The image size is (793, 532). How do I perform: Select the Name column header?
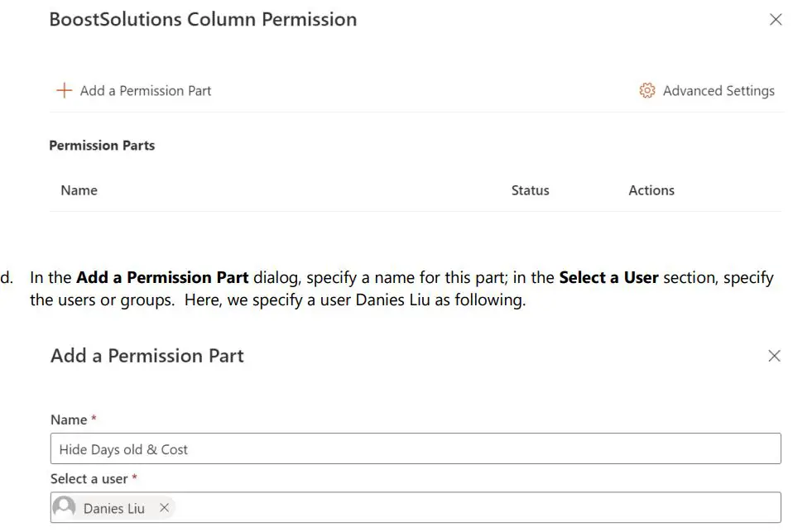click(x=79, y=190)
